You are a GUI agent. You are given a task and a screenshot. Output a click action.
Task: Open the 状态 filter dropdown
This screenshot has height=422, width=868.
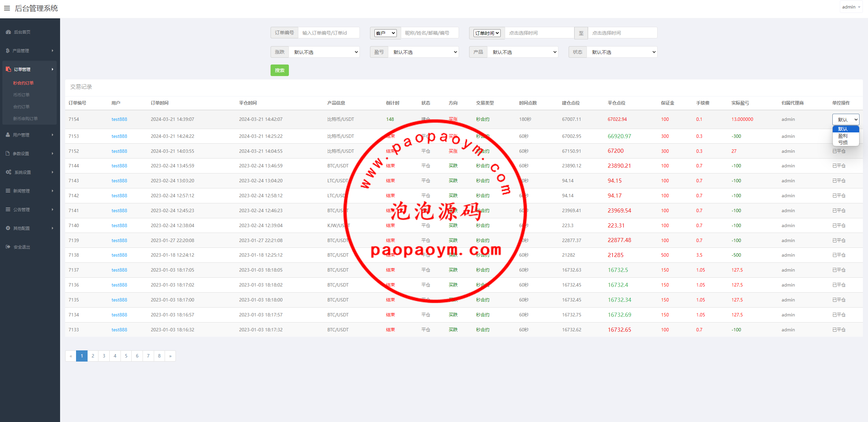tap(622, 52)
